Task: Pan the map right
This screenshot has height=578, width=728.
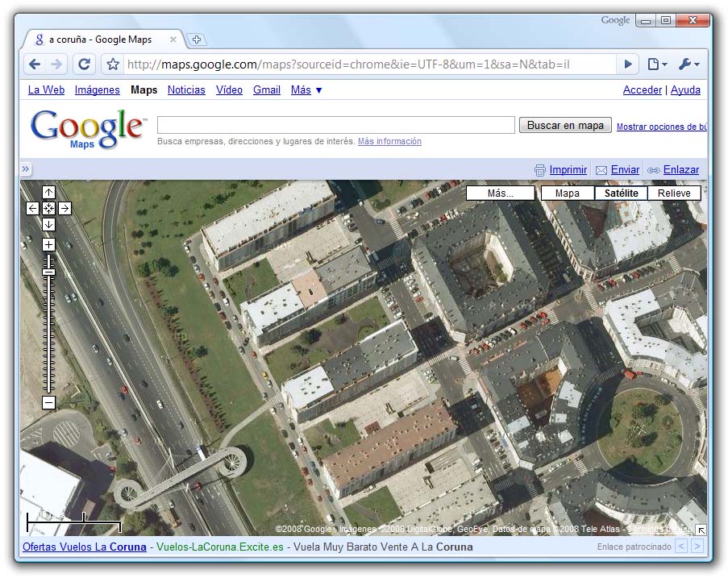Action: tap(65, 209)
